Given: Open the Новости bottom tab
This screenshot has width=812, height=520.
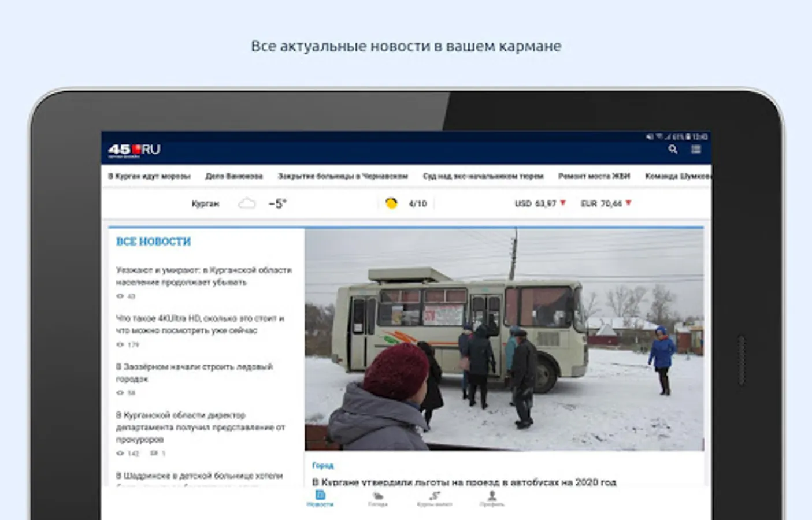Looking at the screenshot, I should (320, 499).
